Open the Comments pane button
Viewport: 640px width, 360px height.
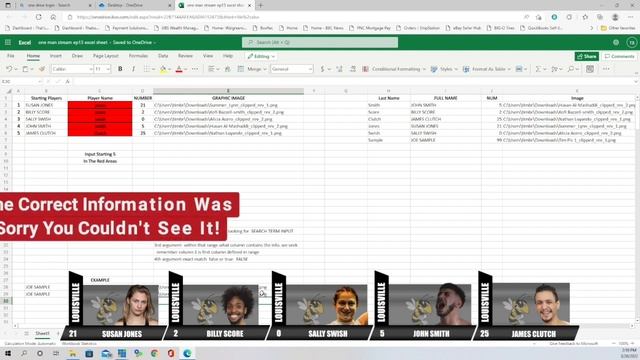(620, 56)
